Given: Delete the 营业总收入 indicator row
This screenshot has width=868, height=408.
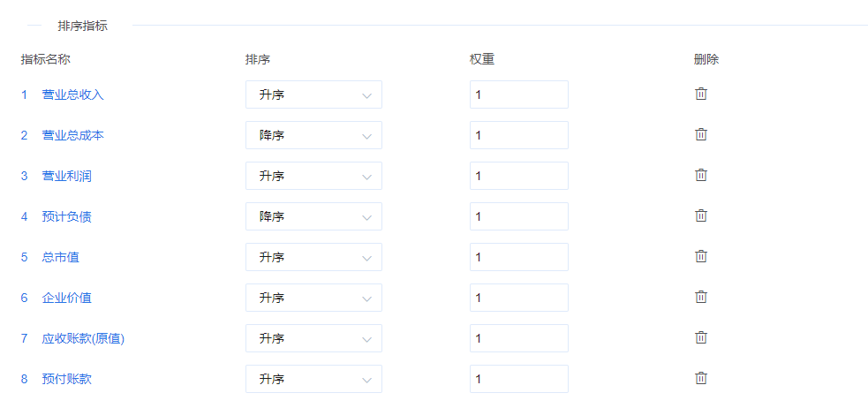Looking at the screenshot, I should [x=701, y=94].
